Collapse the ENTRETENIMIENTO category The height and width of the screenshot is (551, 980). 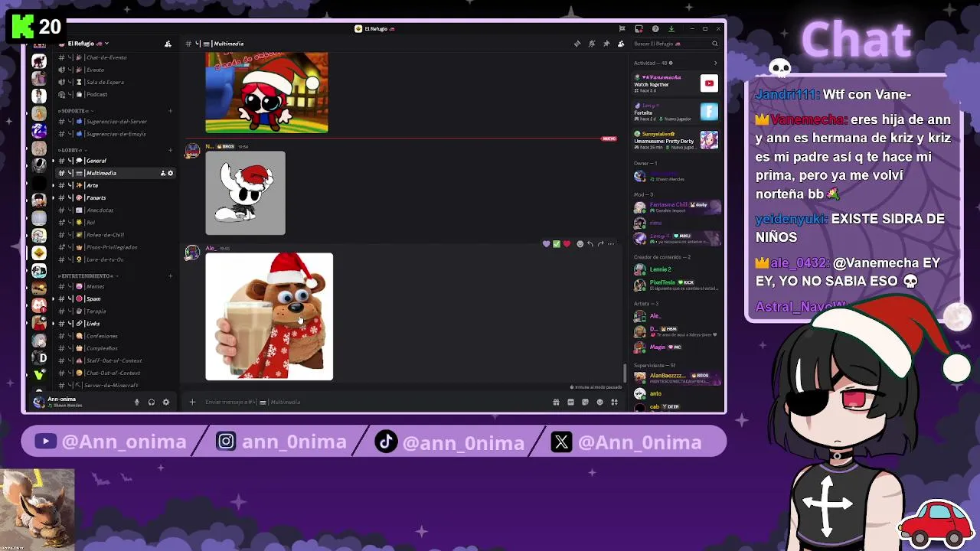tap(88, 275)
